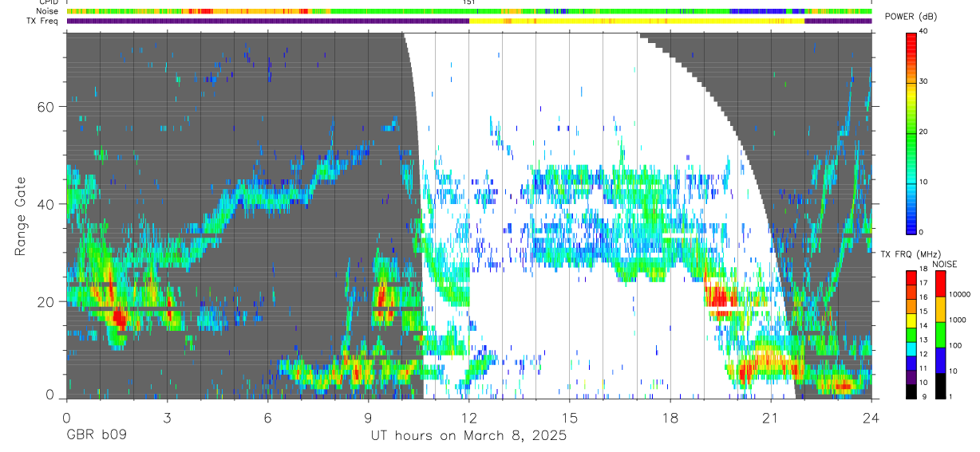Viewport: 980px width, 452px height.
Task: Pick the purple 10-11 MHz frequency swatch
Action: pyautogui.click(x=911, y=376)
